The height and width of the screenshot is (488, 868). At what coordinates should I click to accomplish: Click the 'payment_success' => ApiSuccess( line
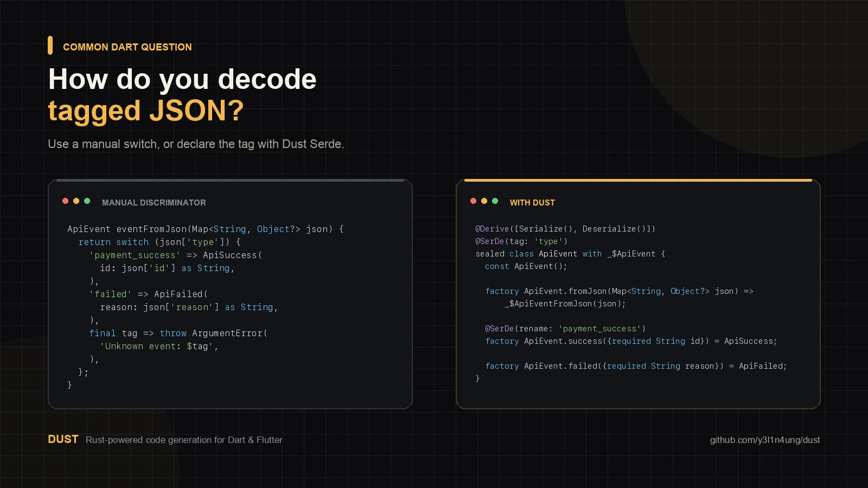point(176,255)
